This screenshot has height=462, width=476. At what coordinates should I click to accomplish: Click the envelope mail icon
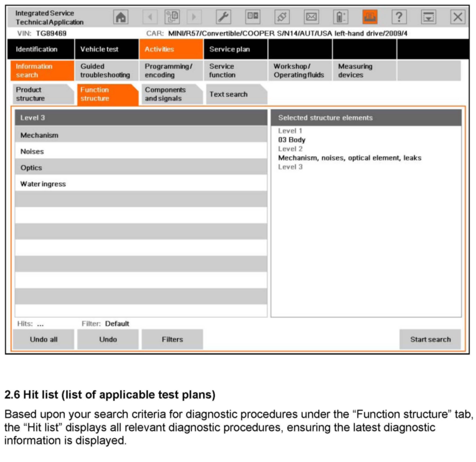click(x=311, y=17)
